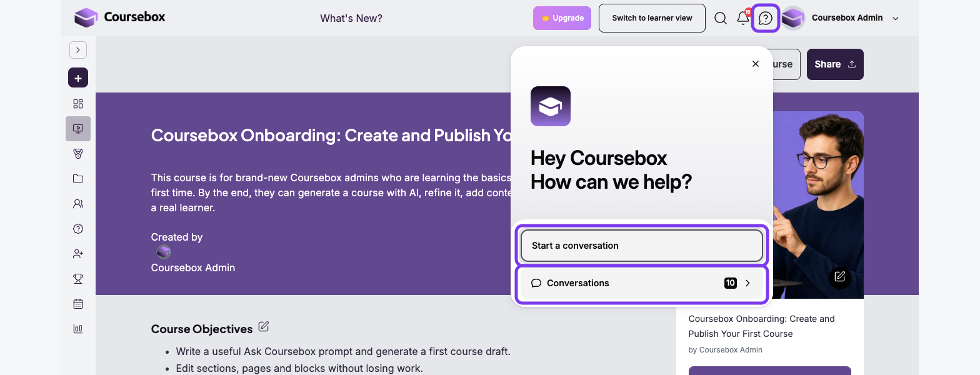Open the calendar icon in sidebar

pyautogui.click(x=78, y=304)
